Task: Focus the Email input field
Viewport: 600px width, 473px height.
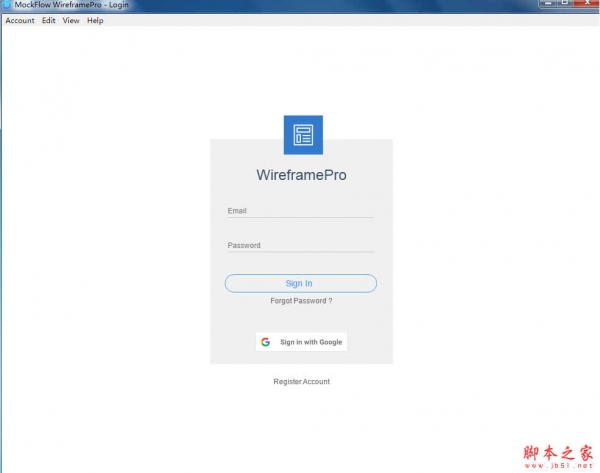Action: click(300, 211)
